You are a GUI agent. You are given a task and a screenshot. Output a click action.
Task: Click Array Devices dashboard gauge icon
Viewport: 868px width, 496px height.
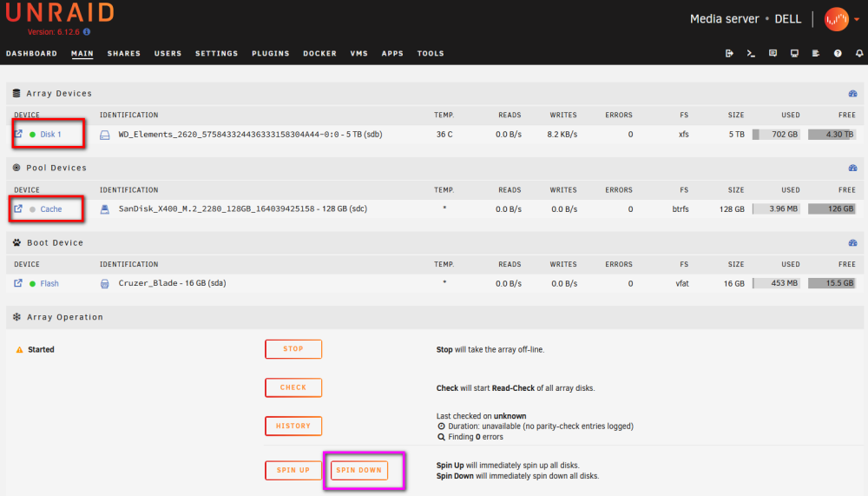(852, 94)
